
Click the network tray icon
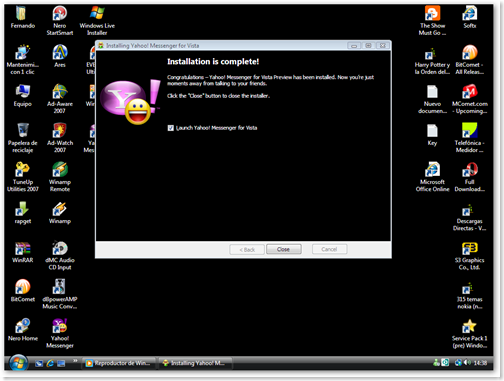[459, 363]
